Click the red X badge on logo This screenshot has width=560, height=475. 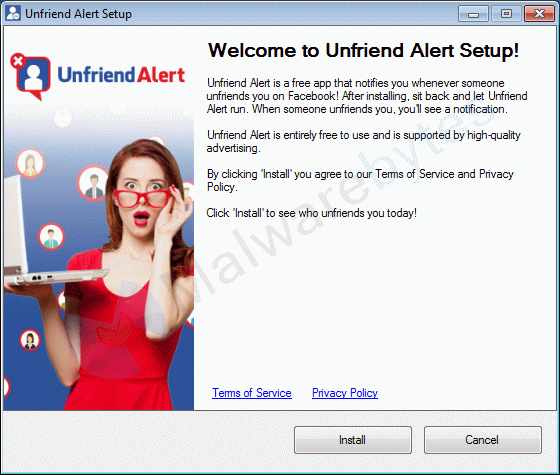[18, 61]
